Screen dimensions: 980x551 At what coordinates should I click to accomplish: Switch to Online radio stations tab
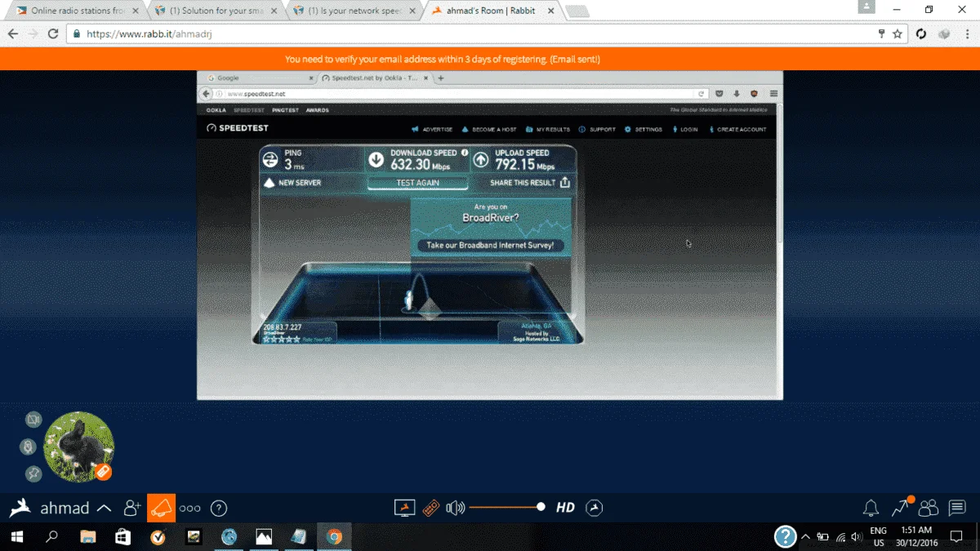click(x=77, y=11)
